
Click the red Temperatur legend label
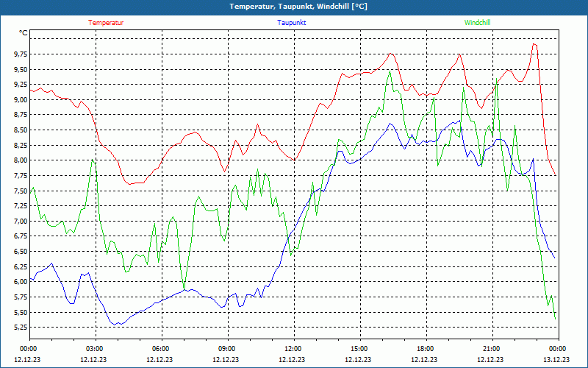coord(106,23)
